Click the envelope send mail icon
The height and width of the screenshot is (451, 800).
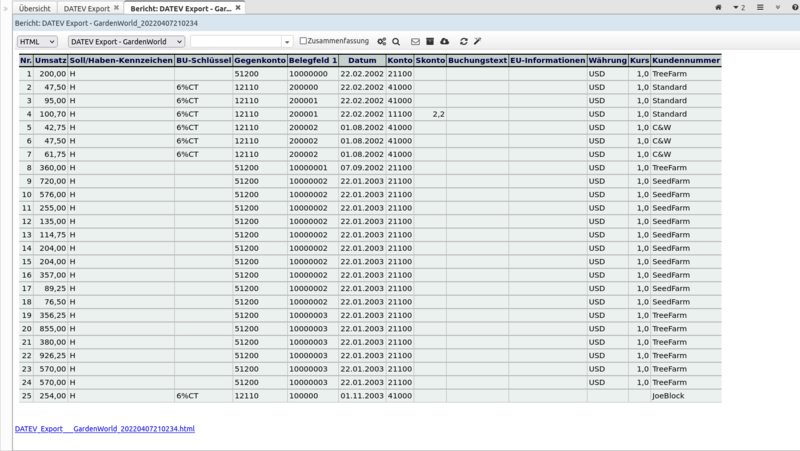tap(415, 42)
